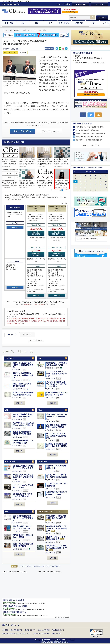The width and height of the screenshot is (110, 644).
Task: Click the ログイン header button
Action: coord(99,4)
